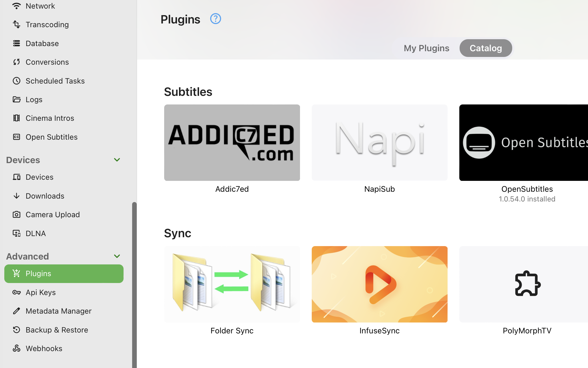
Task: Click the NapiSub subtitle plugin icon
Action: coord(379,143)
